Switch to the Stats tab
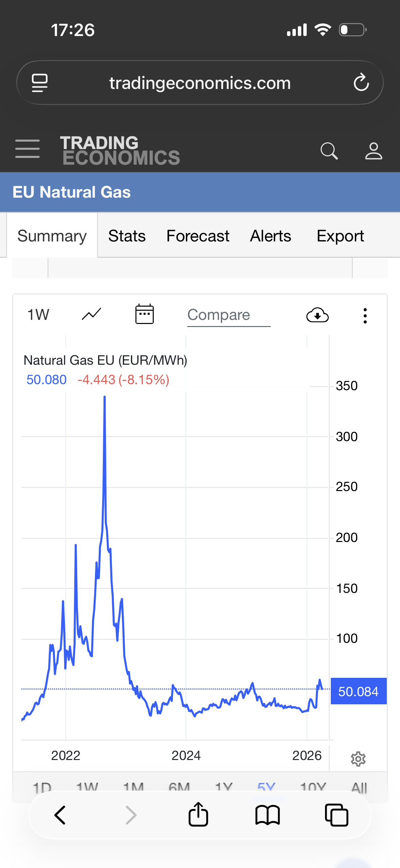Image resolution: width=400 pixels, height=868 pixels. (127, 236)
